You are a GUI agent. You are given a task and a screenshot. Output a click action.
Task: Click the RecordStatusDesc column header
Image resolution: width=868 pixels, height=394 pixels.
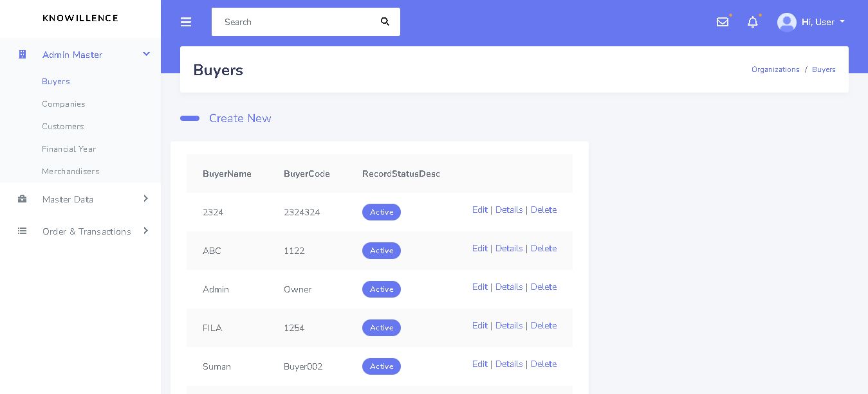(401, 174)
